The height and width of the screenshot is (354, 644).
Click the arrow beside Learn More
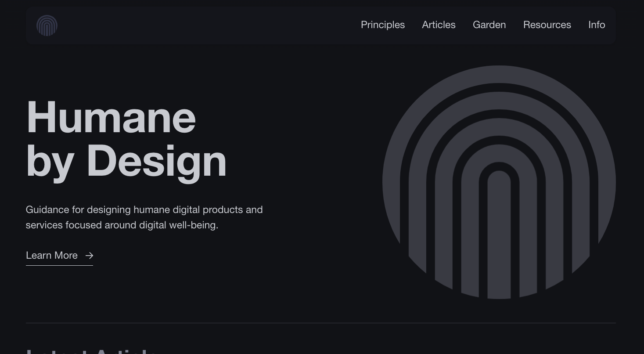click(x=89, y=256)
